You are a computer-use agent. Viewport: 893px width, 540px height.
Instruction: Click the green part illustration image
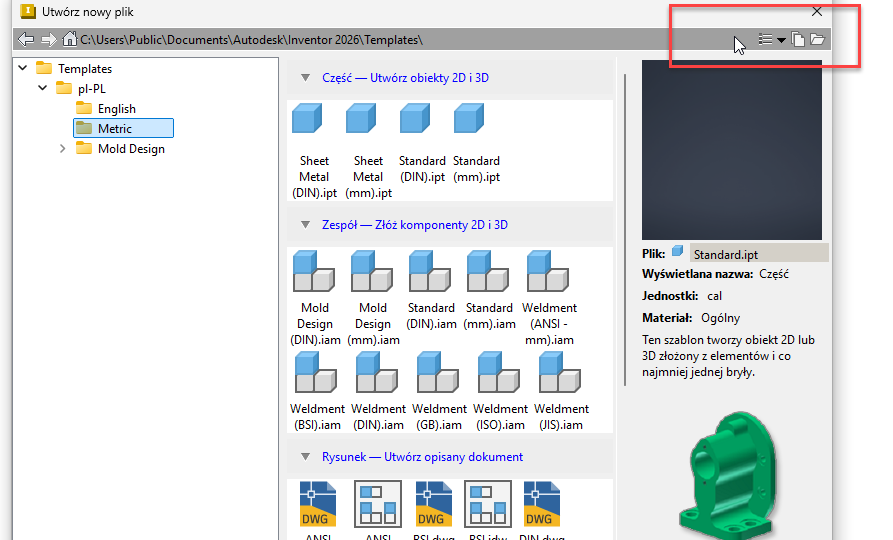coord(728,476)
